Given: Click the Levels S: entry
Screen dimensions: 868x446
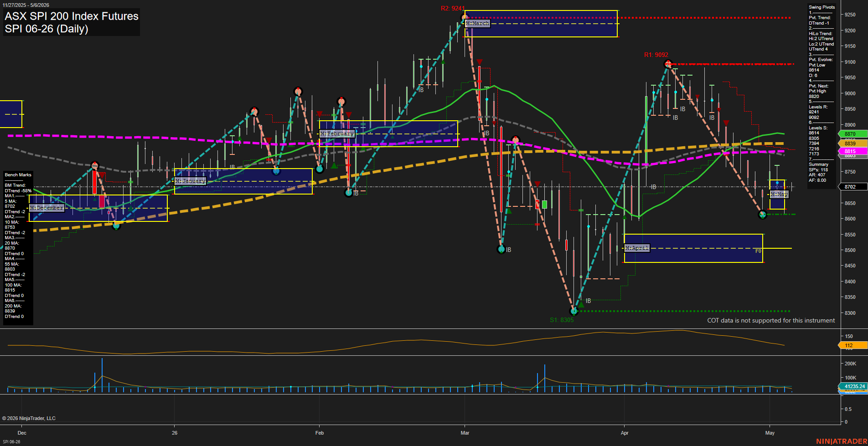Looking at the screenshot, I should (x=818, y=128).
